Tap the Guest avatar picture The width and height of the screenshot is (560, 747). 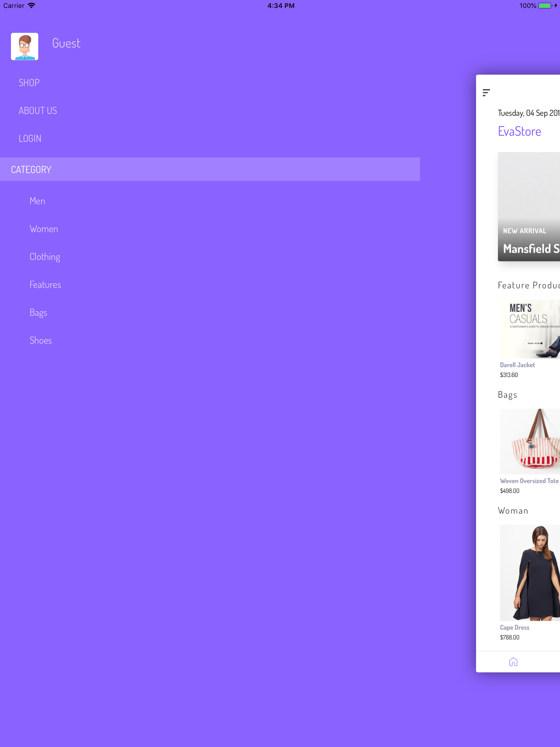tap(24, 46)
